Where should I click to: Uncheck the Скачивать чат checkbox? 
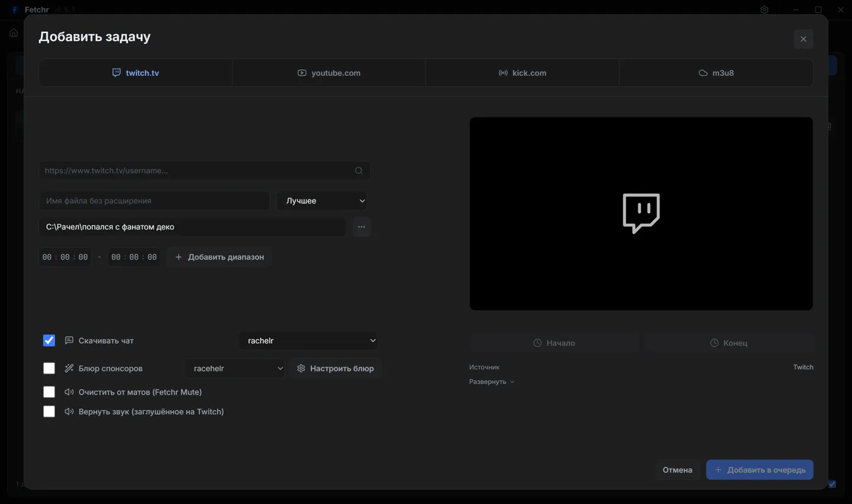49,341
